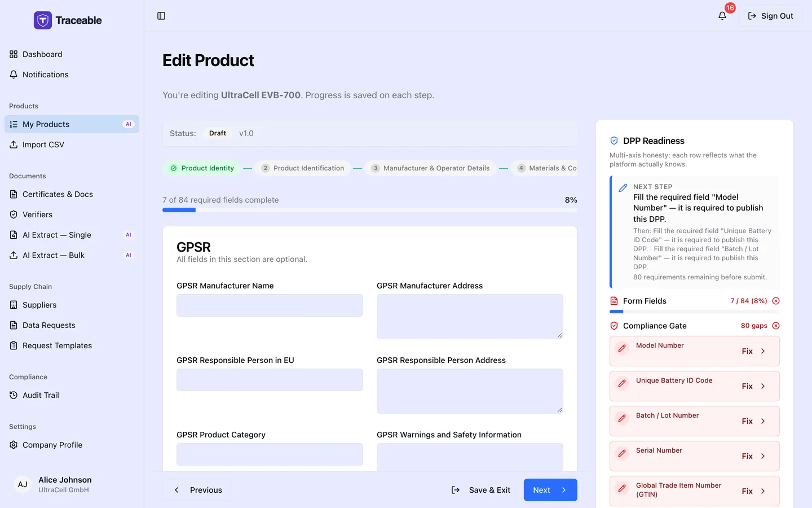Go to step 2 Product Identification
This screenshot has width=812, height=508.
(303, 168)
